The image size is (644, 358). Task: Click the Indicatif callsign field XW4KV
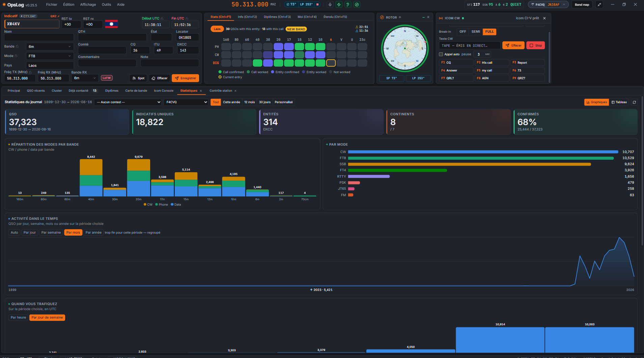tap(32, 24)
